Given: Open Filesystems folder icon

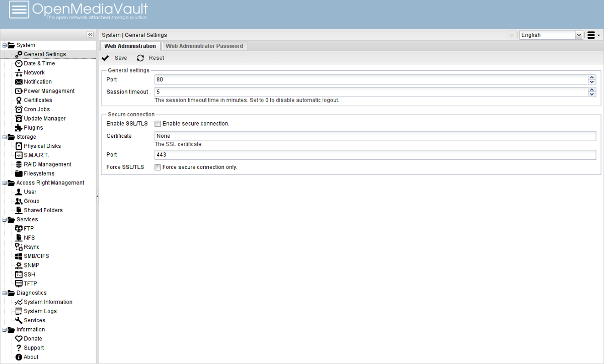Looking at the screenshot, I should (x=19, y=173).
